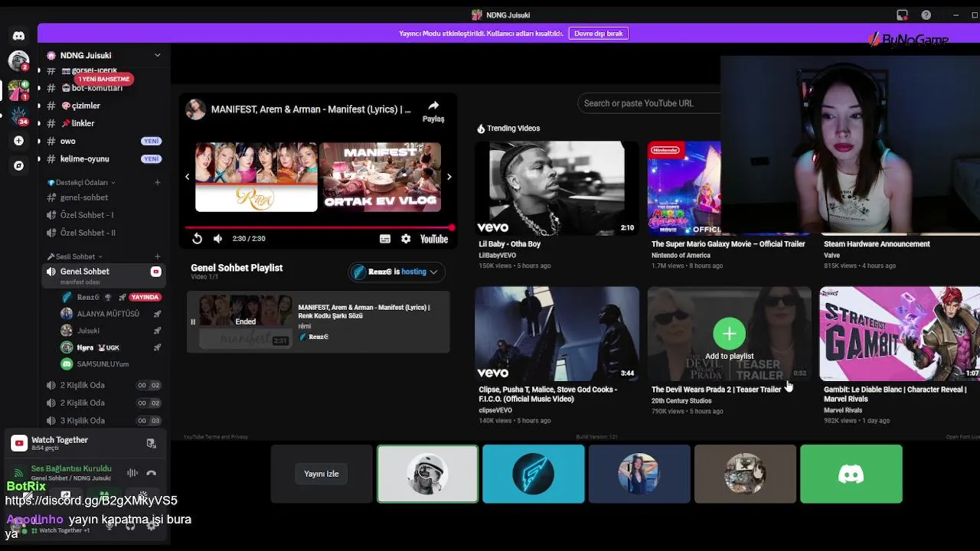Click the YouTube logo in player

[433, 239]
